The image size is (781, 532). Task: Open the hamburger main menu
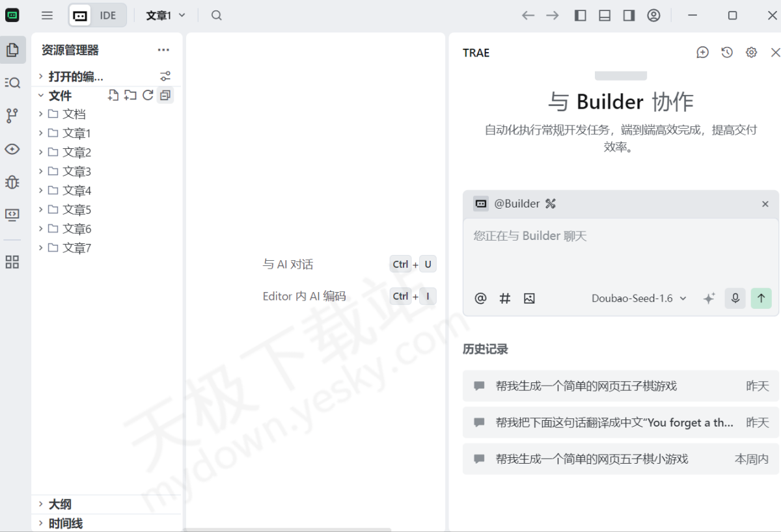(47, 16)
